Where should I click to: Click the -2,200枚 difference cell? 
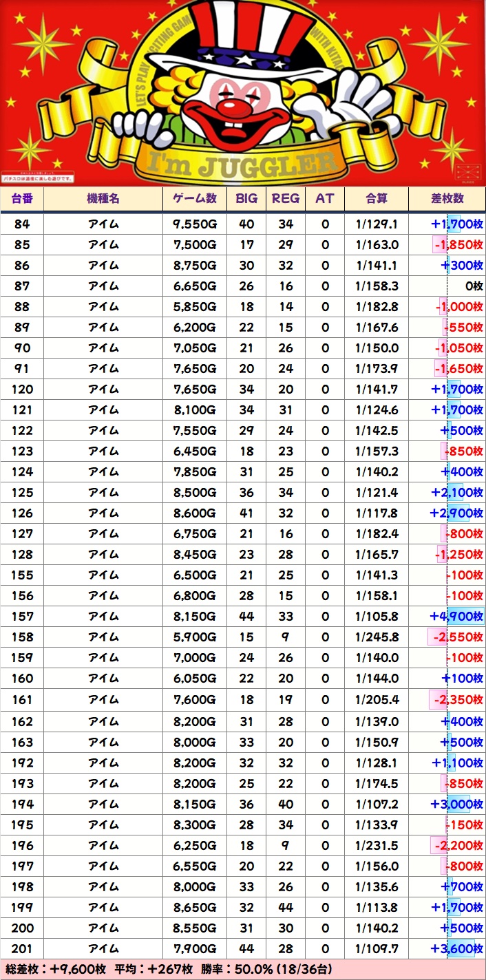[447, 845]
